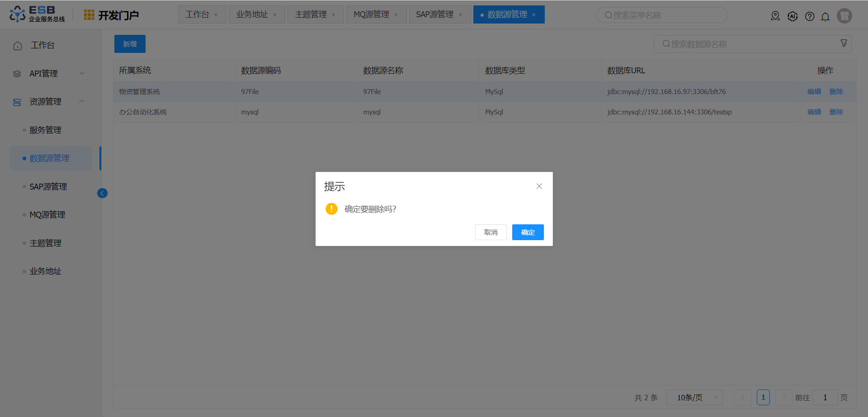Go to 工作台 in the sidebar
This screenshot has height=417, width=868.
[42, 45]
